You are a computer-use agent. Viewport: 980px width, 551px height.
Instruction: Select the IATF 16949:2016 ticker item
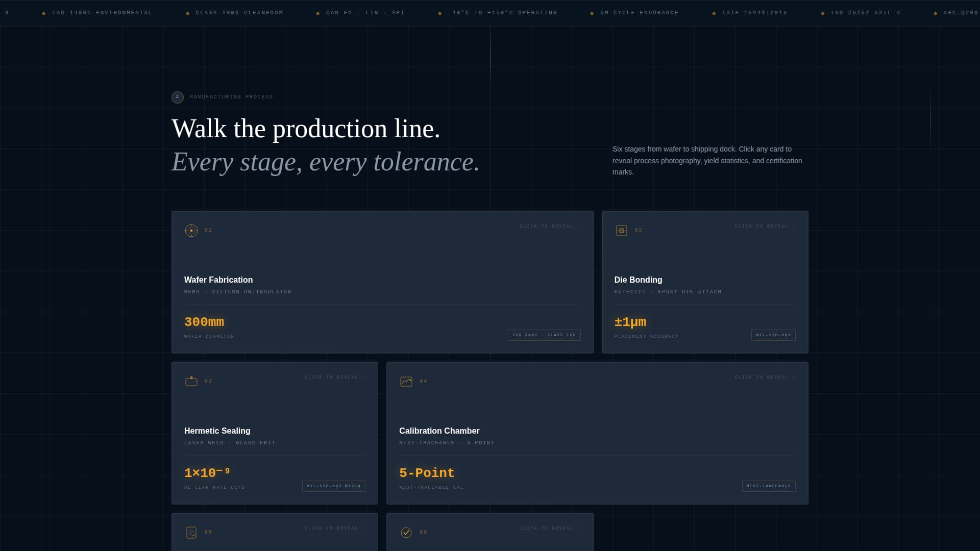(x=754, y=12)
